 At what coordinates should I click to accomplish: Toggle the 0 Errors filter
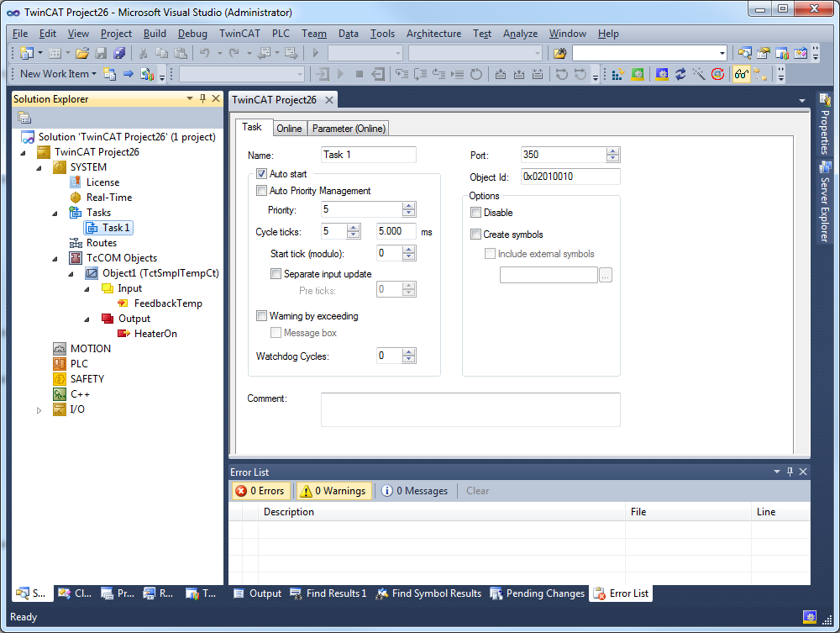point(261,491)
